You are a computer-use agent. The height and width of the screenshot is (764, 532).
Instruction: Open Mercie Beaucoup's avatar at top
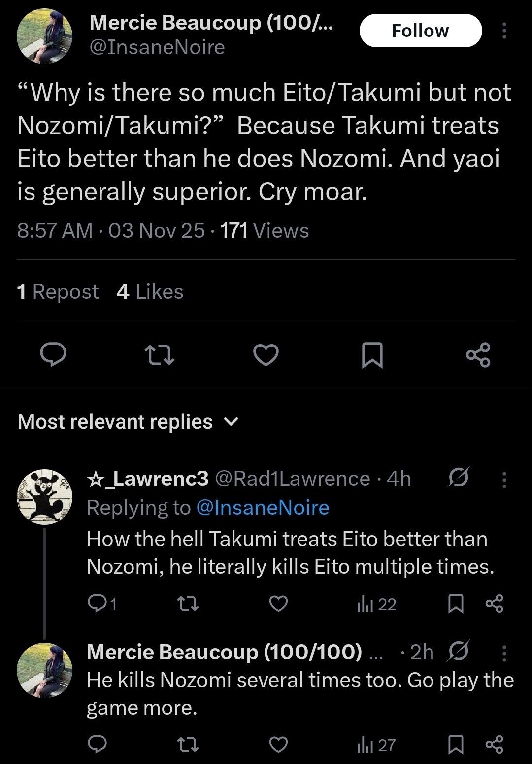(x=45, y=37)
